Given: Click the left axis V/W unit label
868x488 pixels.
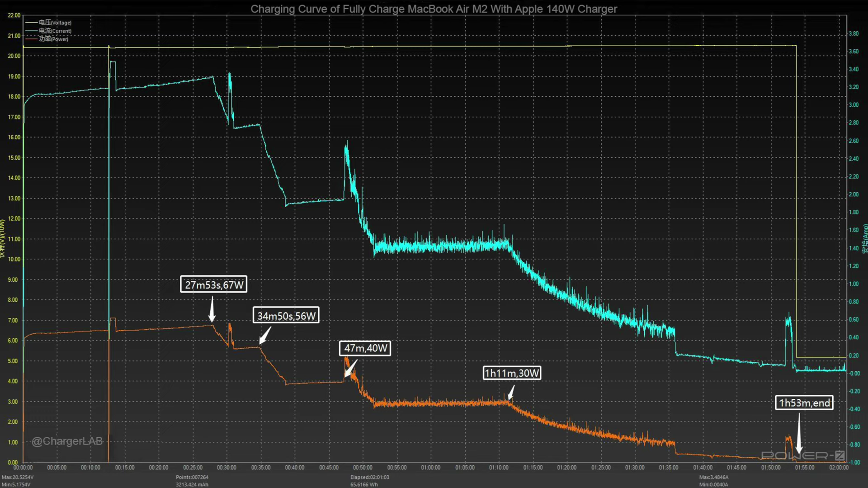Looking at the screenshot, I should point(3,239).
